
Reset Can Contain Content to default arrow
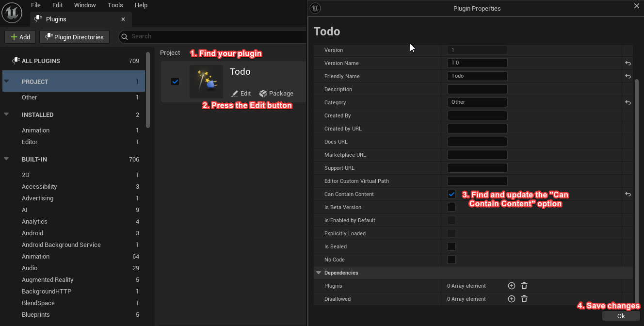click(x=628, y=194)
